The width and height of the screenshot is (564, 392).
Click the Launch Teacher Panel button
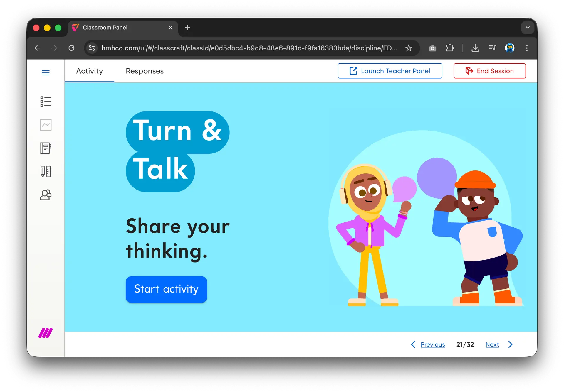click(x=390, y=71)
